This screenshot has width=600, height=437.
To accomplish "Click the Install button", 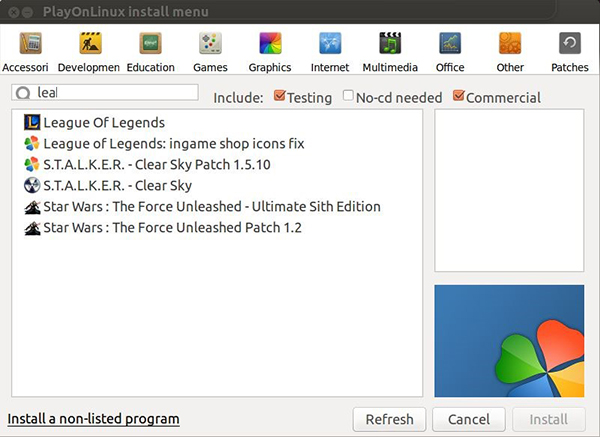I will (549, 419).
